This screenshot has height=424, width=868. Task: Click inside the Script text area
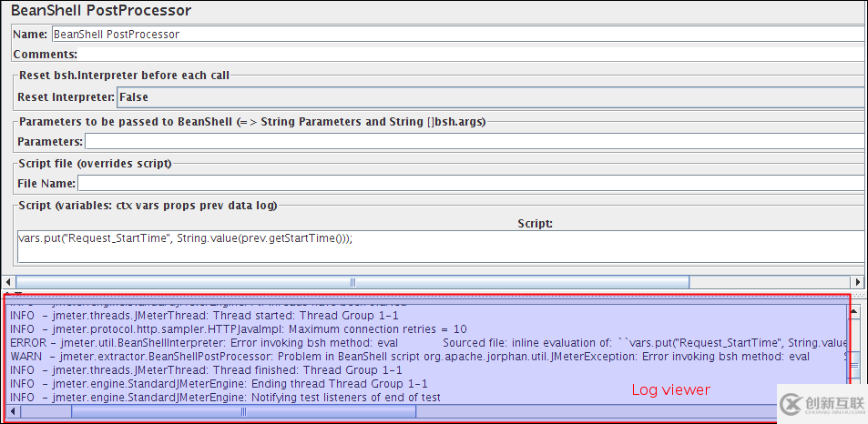point(442,247)
